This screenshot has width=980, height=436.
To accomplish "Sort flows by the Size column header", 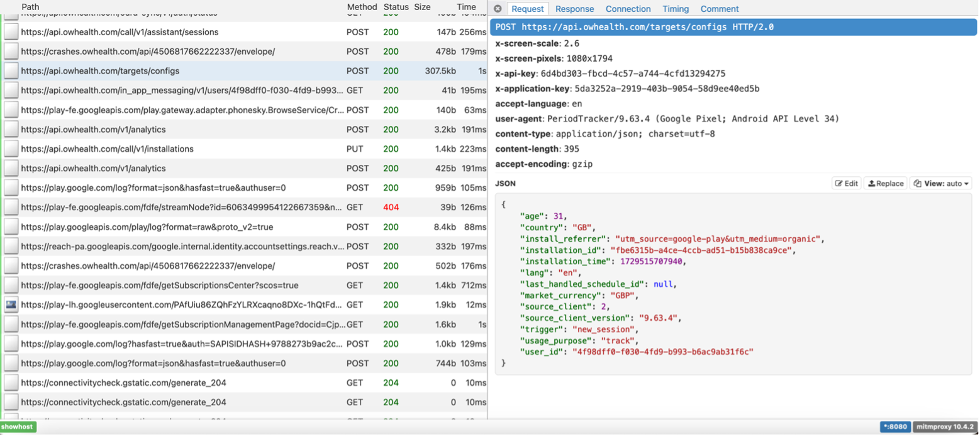I will click(422, 6).
